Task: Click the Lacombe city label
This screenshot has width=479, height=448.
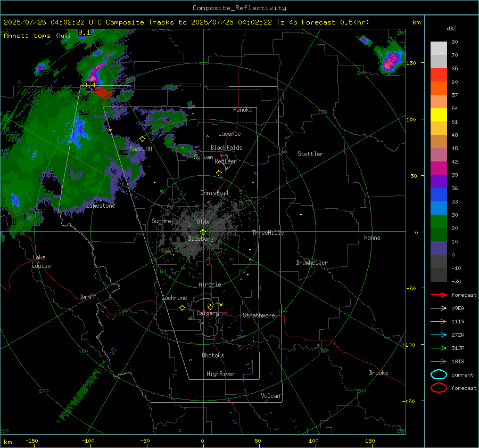Action: coord(229,134)
